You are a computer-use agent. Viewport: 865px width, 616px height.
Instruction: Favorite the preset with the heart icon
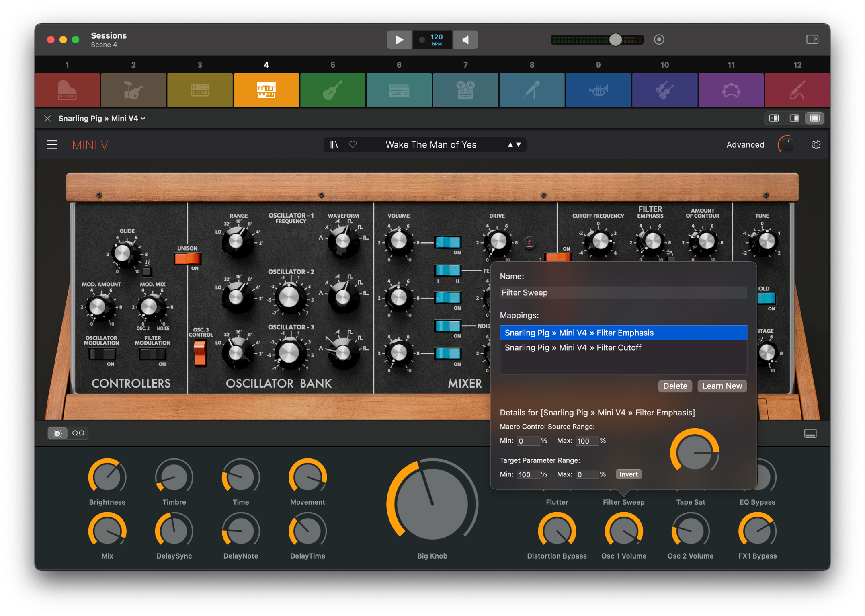pos(353,144)
